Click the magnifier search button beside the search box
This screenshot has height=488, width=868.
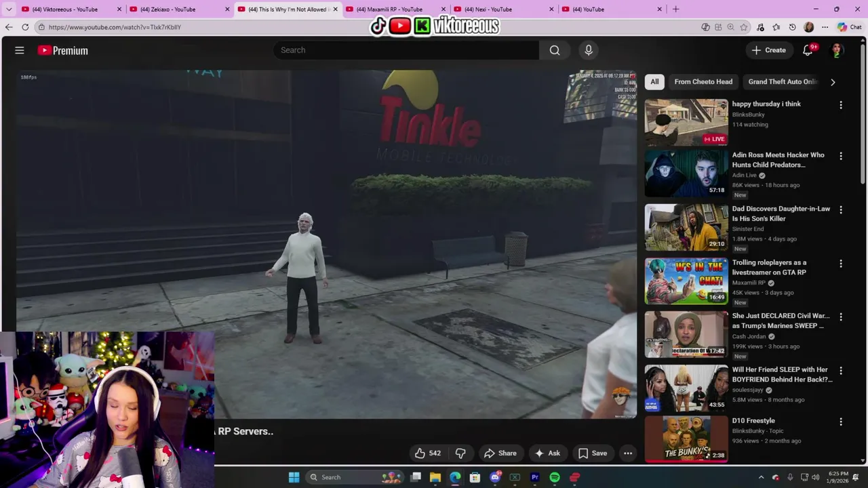click(555, 50)
